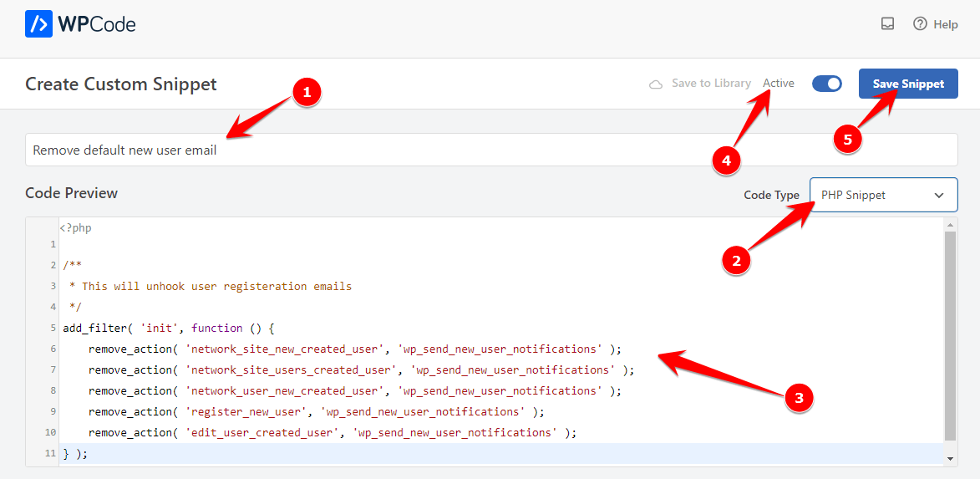980x479 pixels.
Task: Open the inbox notifications icon
Action: pyautogui.click(x=887, y=23)
